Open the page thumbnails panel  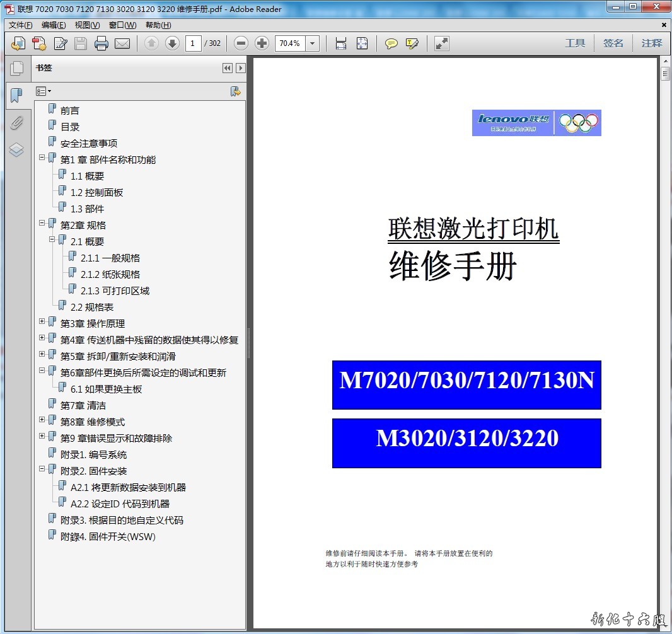pos(16,69)
